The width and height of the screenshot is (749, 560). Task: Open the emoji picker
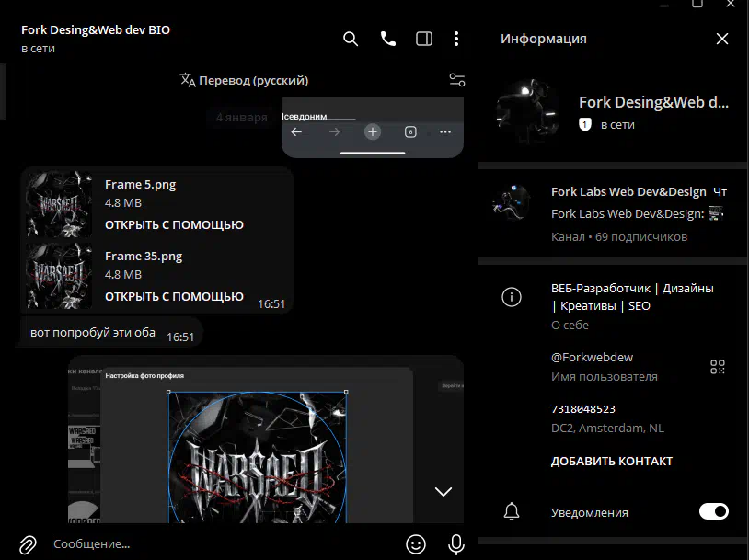coord(416,544)
